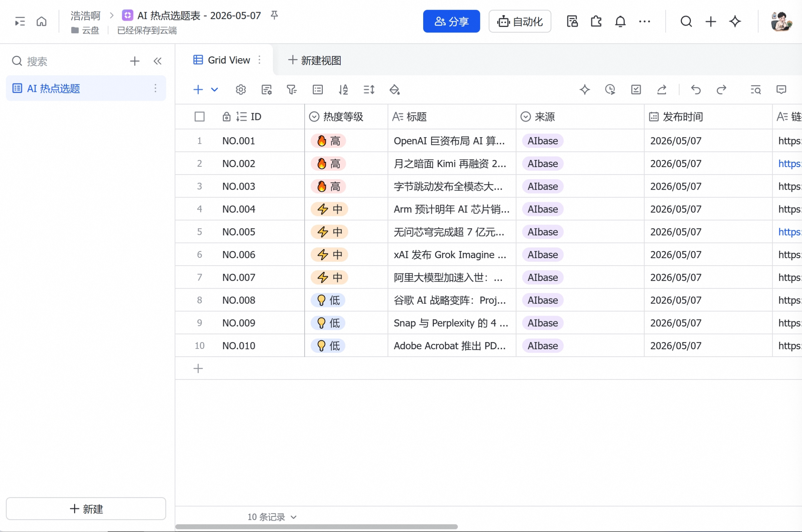Toggle the select-all rows checkbox
The height and width of the screenshot is (532, 802).
coord(200,117)
